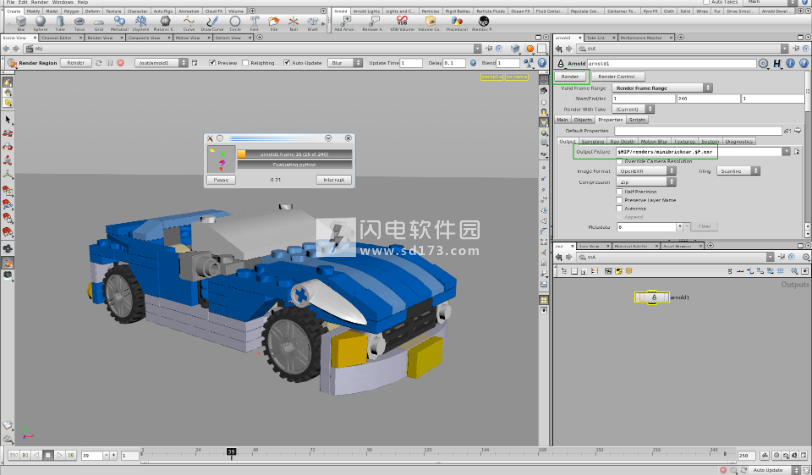Select the Platonic Solids shelf tool

point(165,23)
